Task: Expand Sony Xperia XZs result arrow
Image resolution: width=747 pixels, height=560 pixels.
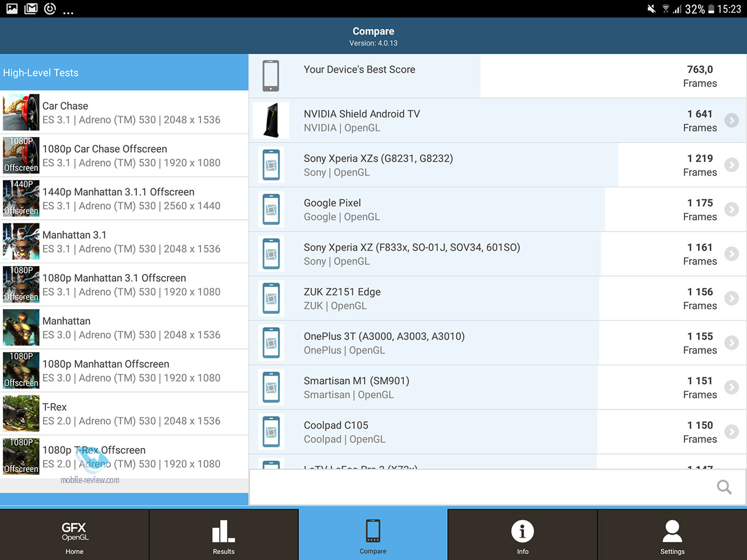Action: coord(731,164)
